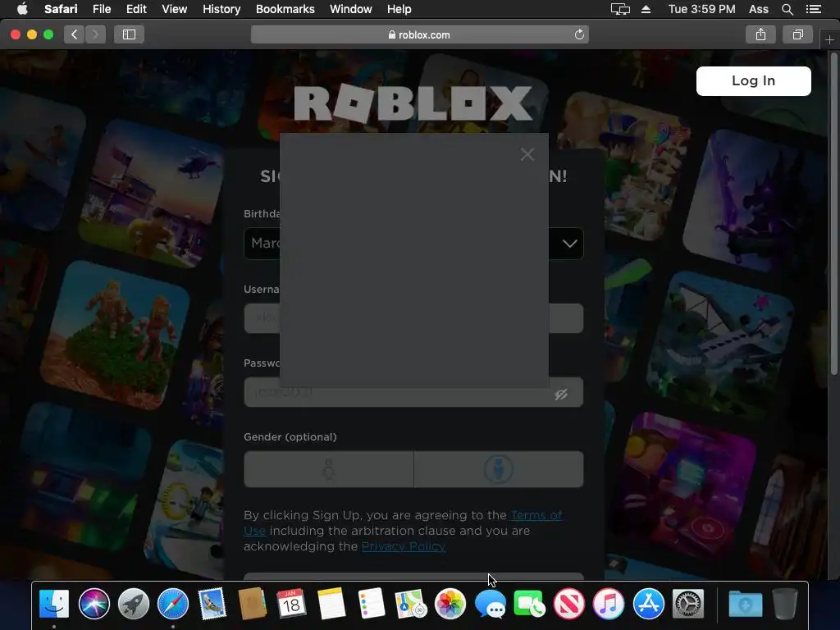This screenshot has height=630, width=840.
Task: Open Calendar icon in Dock
Action: [291, 604]
